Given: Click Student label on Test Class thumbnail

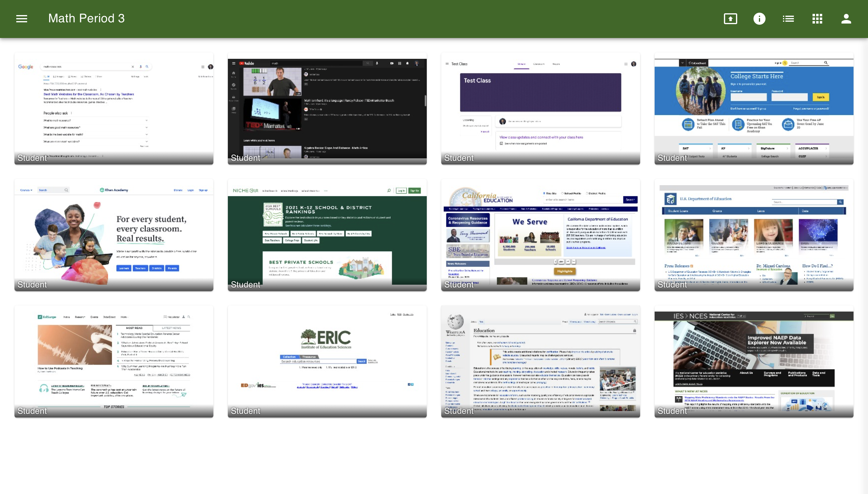Looking at the screenshot, I should [459, 158].
